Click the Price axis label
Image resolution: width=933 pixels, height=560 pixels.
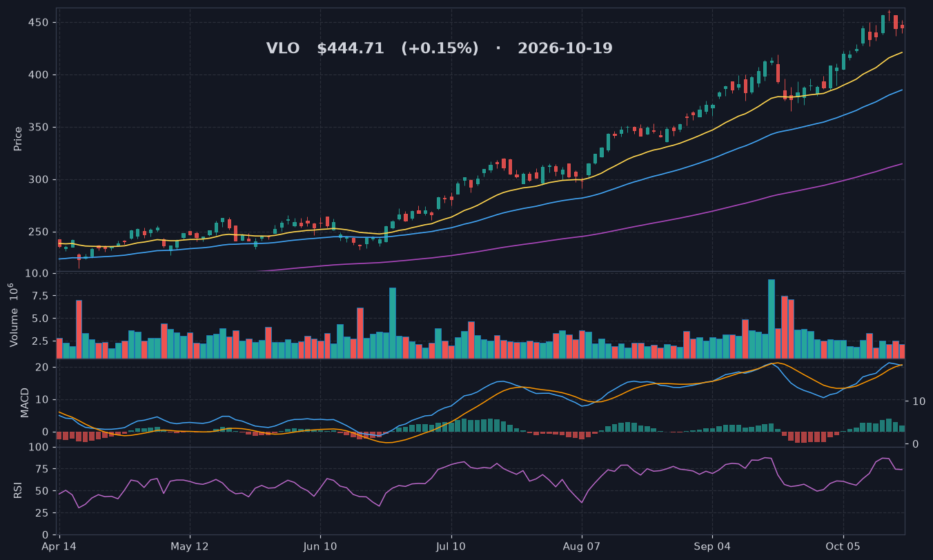18,139
